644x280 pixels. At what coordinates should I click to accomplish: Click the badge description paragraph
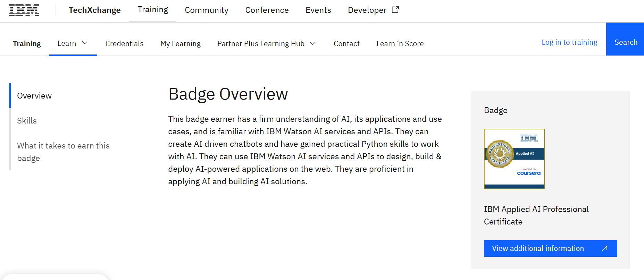(305, 150)
